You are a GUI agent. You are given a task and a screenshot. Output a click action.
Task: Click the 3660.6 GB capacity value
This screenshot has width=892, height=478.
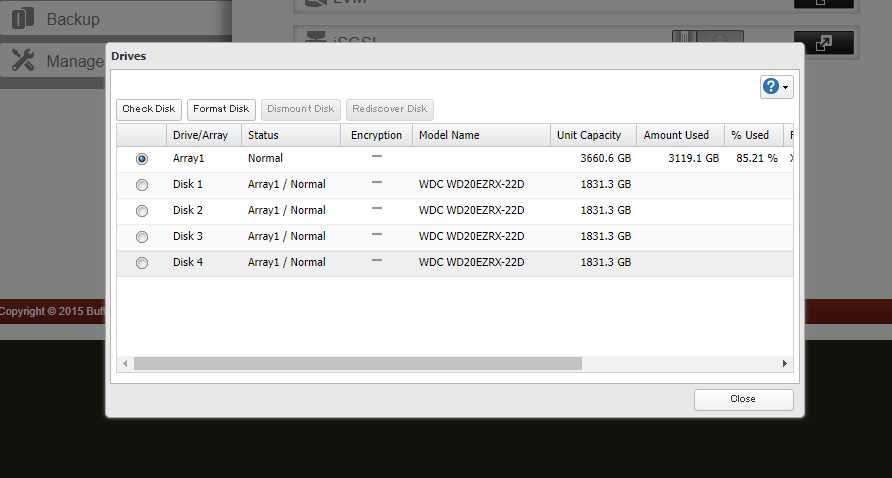605,158
